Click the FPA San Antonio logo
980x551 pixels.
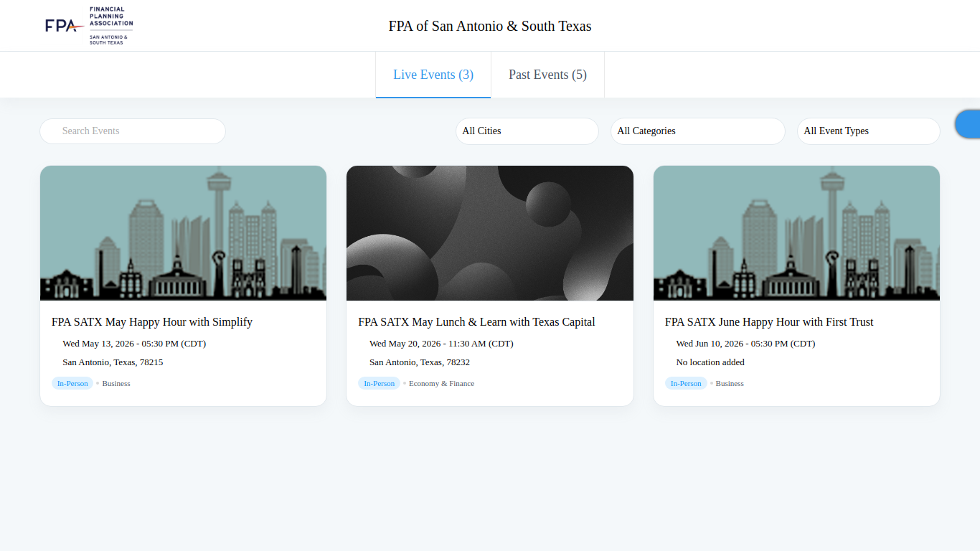pos(89,26)
